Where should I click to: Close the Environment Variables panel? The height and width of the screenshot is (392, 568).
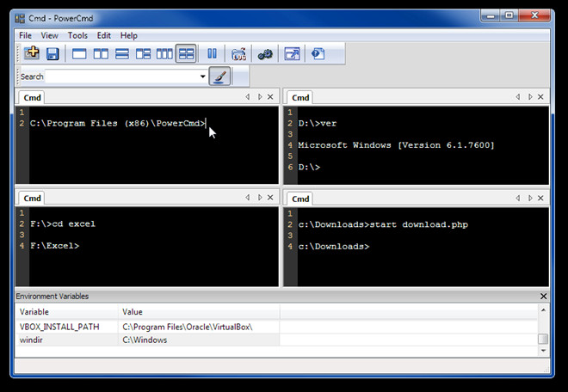(543, 297)
